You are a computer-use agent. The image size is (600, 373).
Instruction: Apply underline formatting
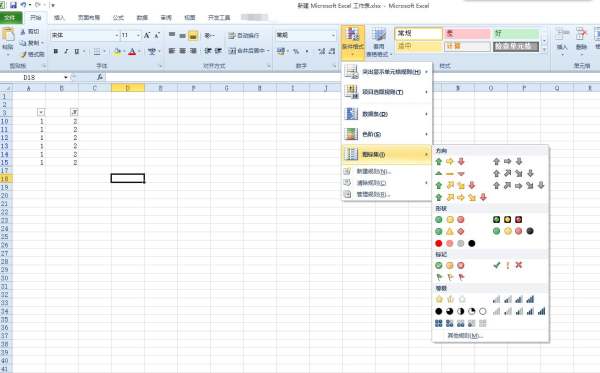click(x=77, y=51)
